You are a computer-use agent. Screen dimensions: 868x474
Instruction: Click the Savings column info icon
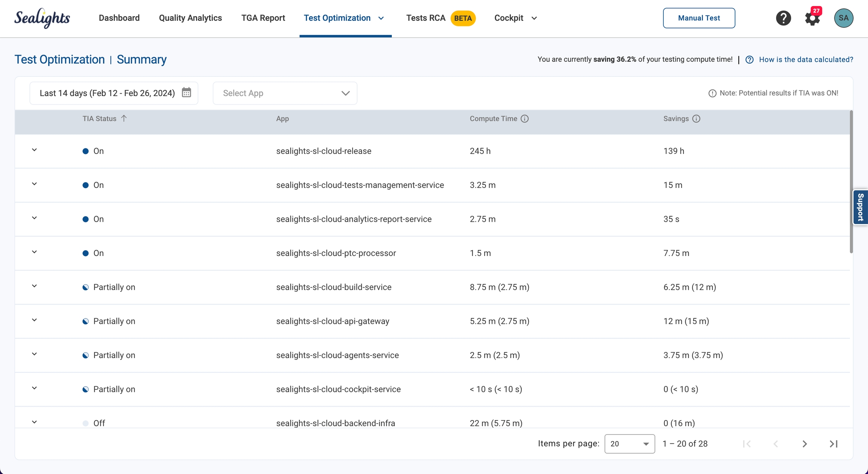pos(696,119)
